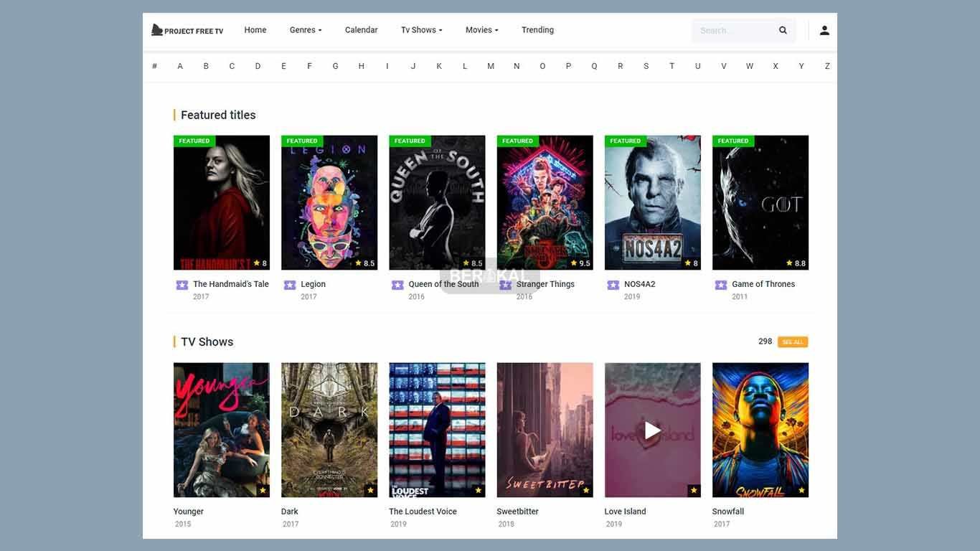
Task: Filter titles starting with letter D
Action: [258, 66]
